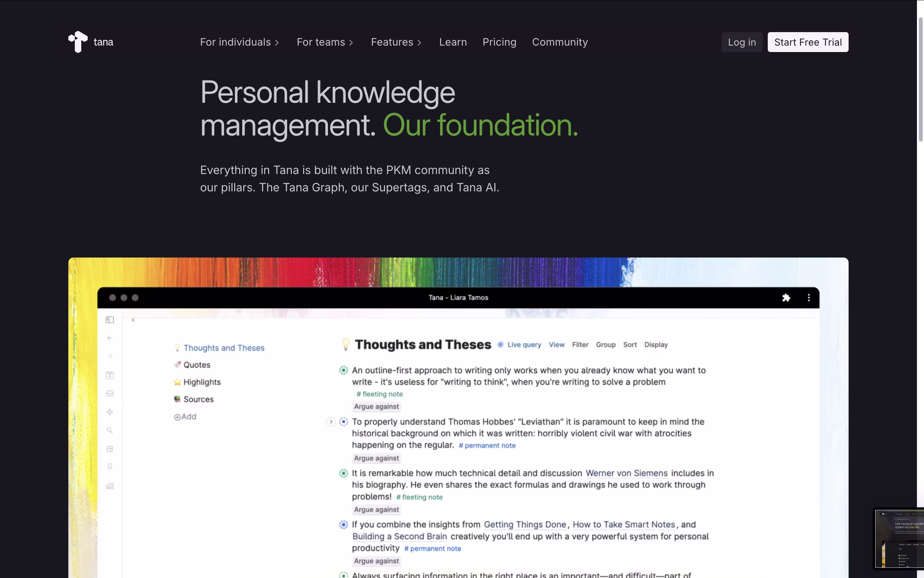Image resolution: width=924 pixels, height=578 pixels.
Task: Open the calendar/today icon in sidebar
Action: click(x=110, y=375)
